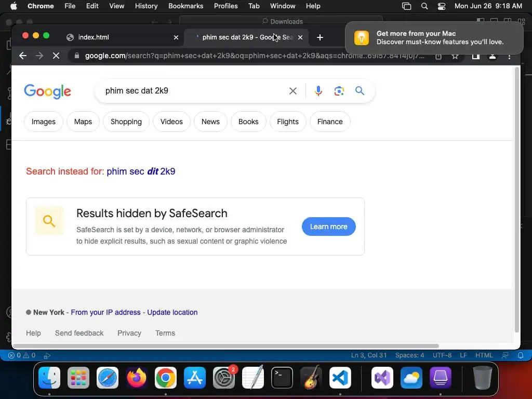Image resolution: width=532 pixels, height=399 pixels.
Task: Open the Privacy footer link
Action: pyautogui.click(x=129, y=333)
